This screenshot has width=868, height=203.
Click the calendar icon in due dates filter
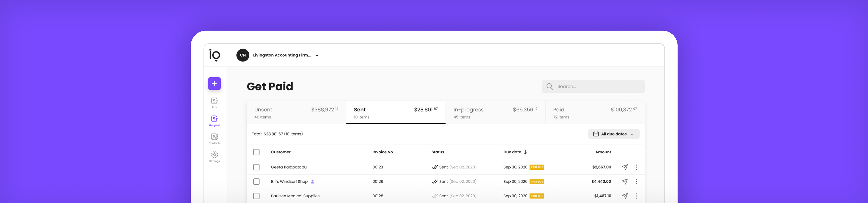click(596, 134)
